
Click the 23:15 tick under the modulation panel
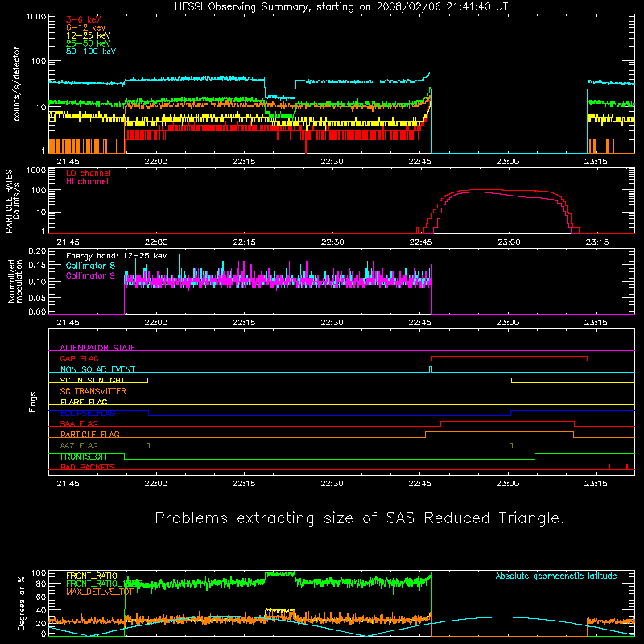click(x=596, y=323)
